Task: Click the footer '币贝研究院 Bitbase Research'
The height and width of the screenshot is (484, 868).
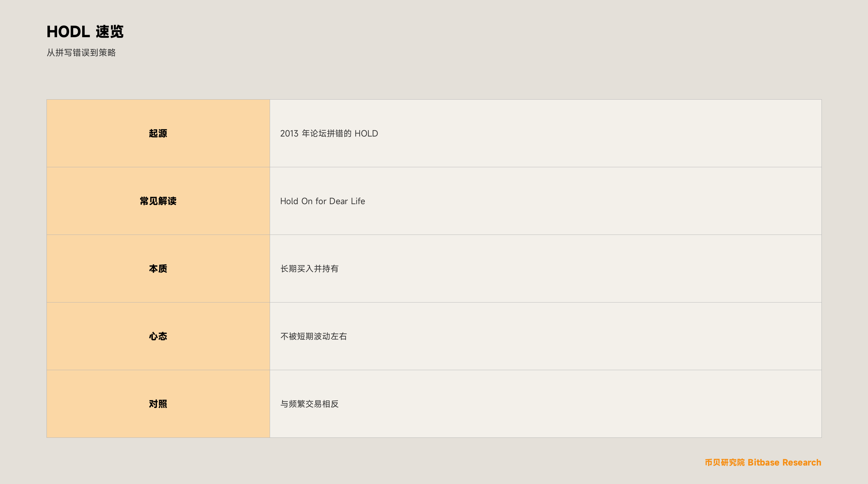Action: tap(763, 462)
